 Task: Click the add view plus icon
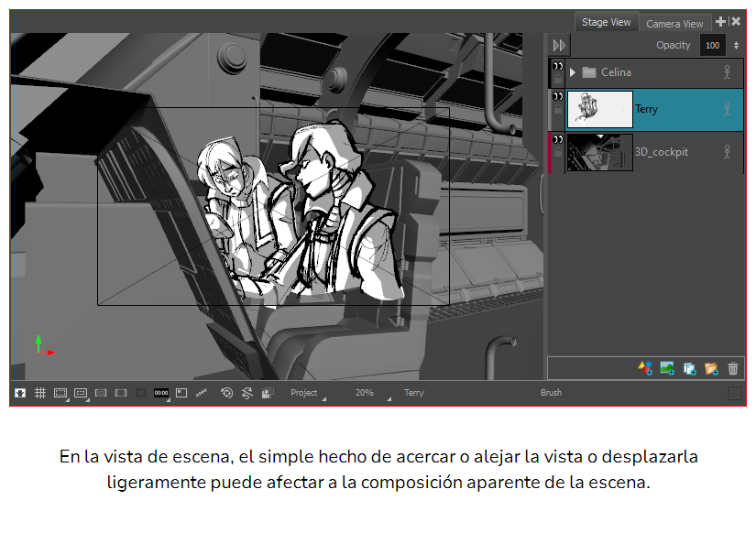tap(720, 22)
